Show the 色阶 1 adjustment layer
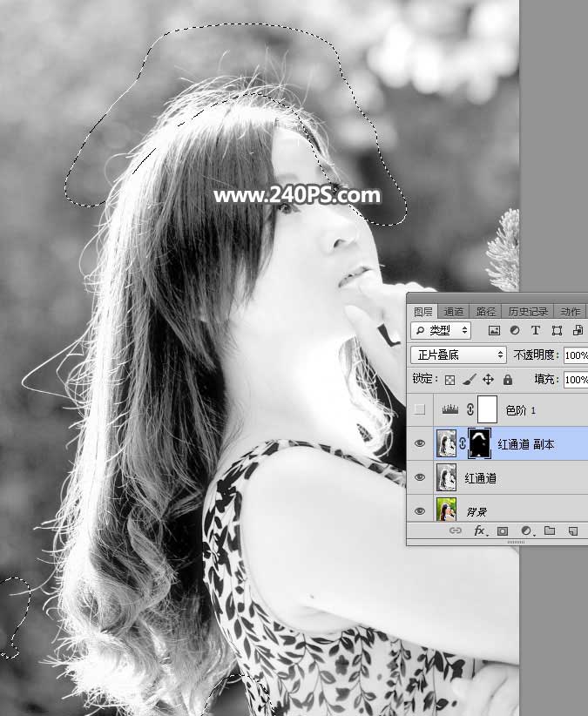The image size is (588, 716). pyautogui.click(x=420, y=410)
